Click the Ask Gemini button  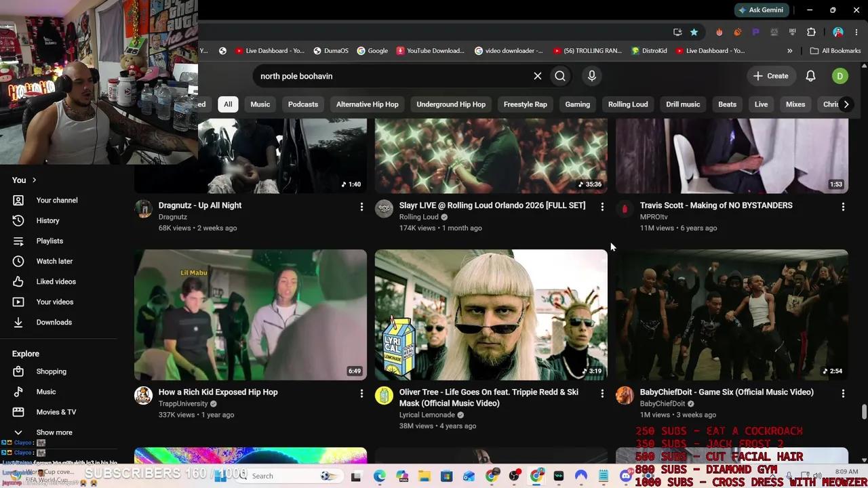click(x=761, y=10)
